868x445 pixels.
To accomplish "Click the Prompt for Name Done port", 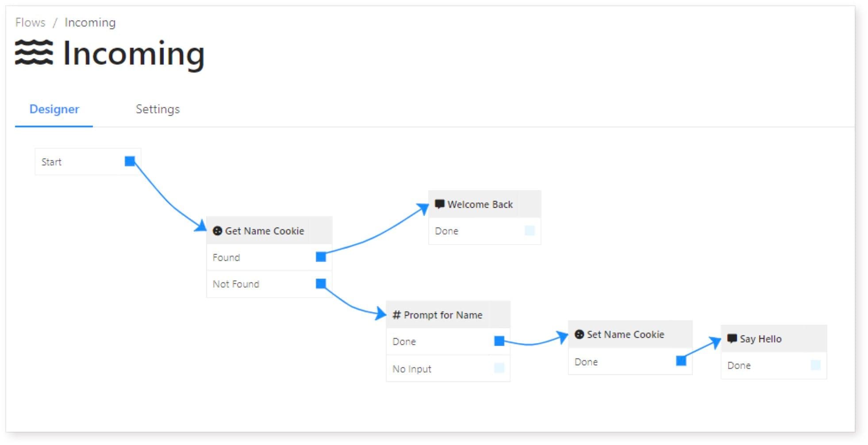I will click(x=499, y=341).
